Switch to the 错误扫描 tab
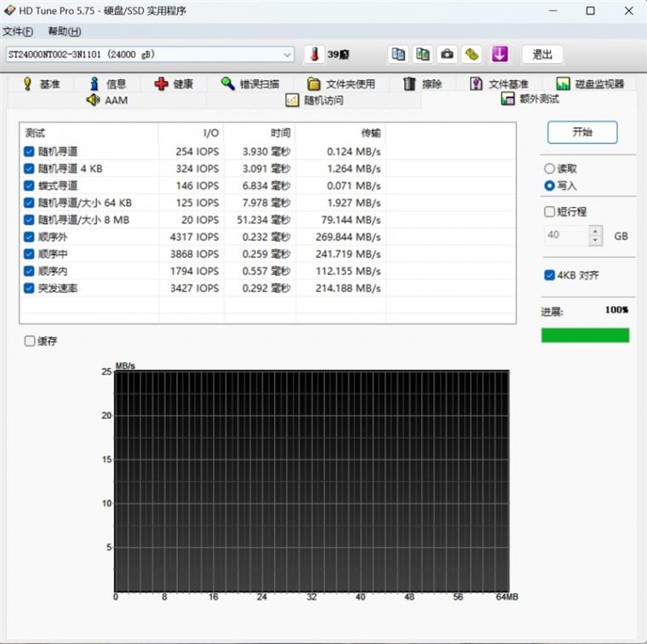This screenshot has width=647, height=644. (250, 83)
